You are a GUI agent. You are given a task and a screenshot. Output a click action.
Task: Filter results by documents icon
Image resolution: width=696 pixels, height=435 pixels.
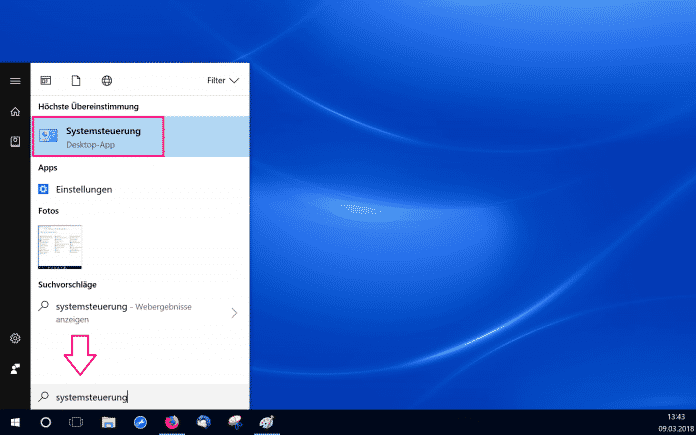coord(75,80)
